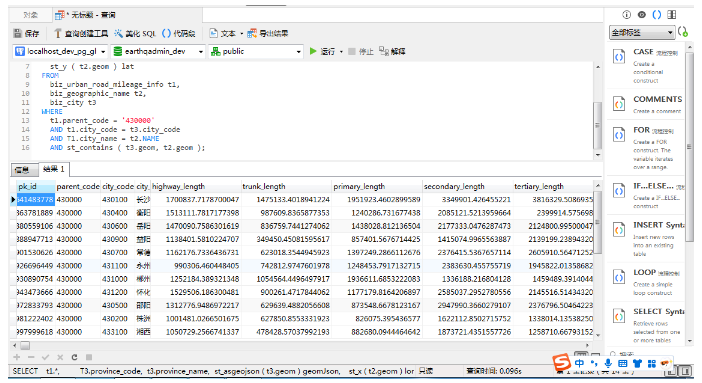Click the eye preview icon in right panel
This screenshot has height=383, width=702.
point(642,15)
